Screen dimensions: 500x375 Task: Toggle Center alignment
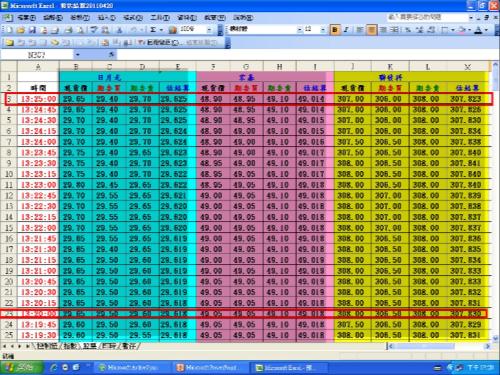point(371,30)
